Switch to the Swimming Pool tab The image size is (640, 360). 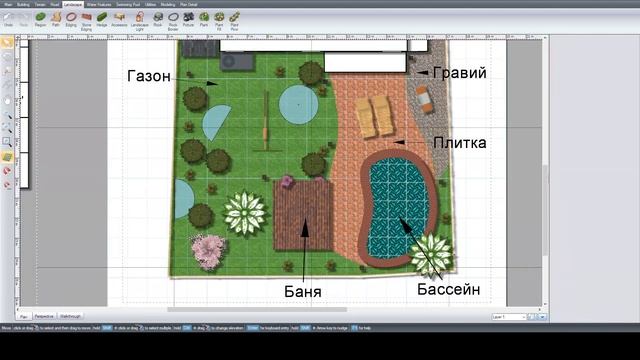click(128, 4)
